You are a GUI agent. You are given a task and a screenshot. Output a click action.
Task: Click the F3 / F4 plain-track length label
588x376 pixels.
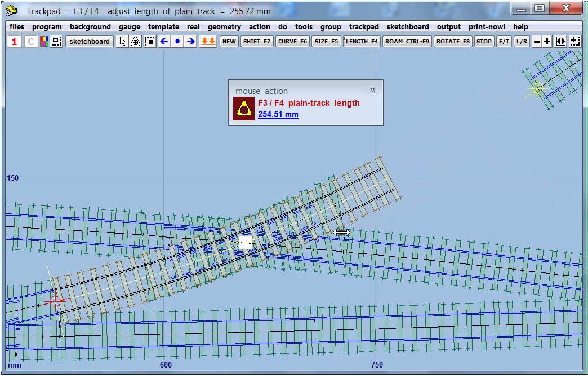309,103
